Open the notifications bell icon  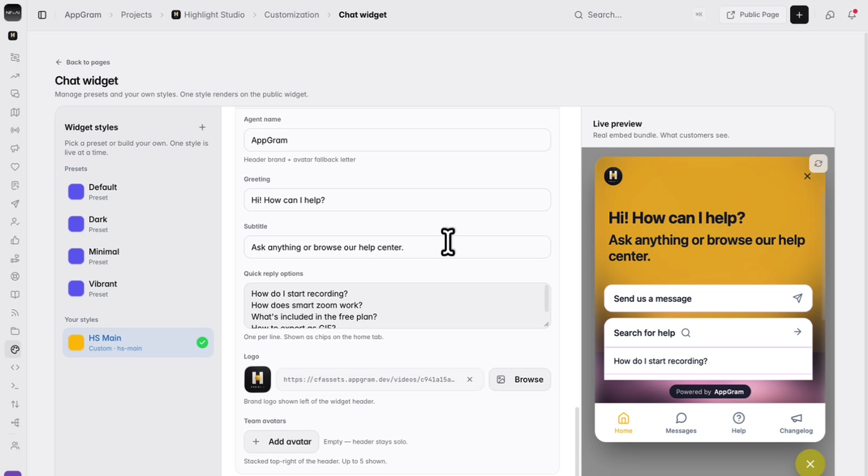click(x=852, y=15)
